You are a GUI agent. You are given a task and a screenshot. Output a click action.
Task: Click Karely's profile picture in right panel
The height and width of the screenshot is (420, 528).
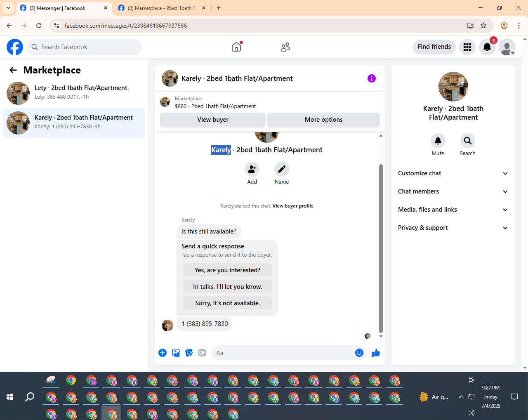(453, 87)
